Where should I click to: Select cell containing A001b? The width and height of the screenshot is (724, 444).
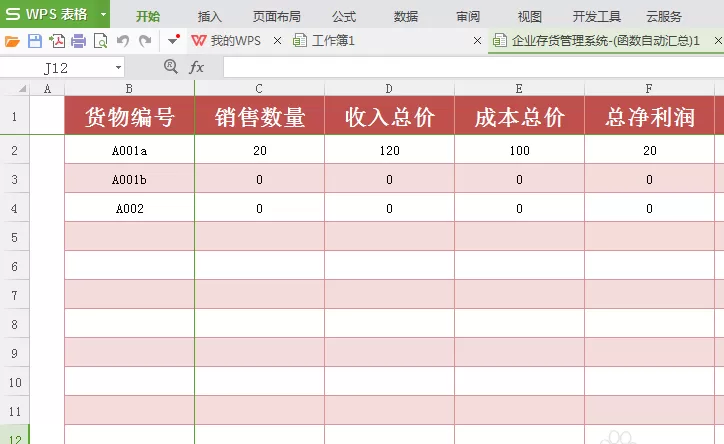click(129, 179)
